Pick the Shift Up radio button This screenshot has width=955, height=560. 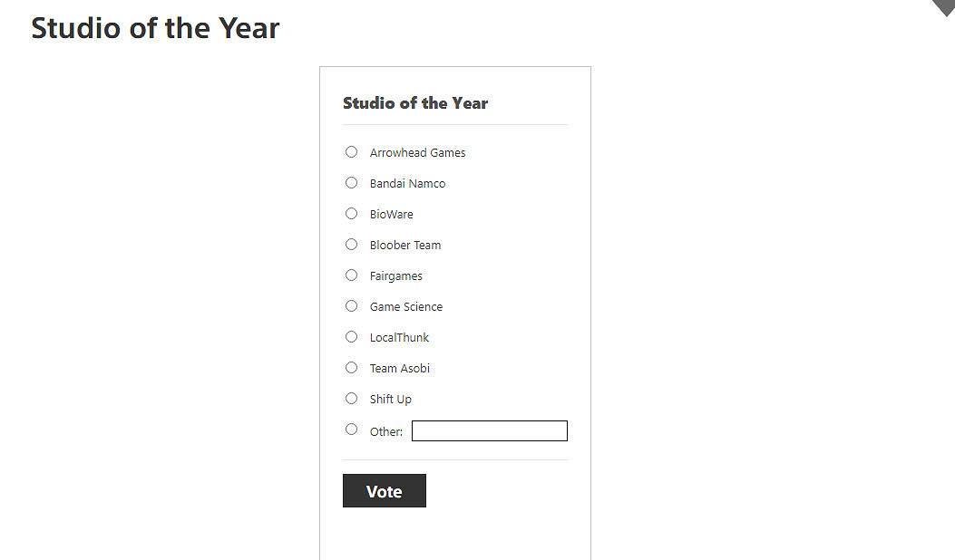pos(351,398)
